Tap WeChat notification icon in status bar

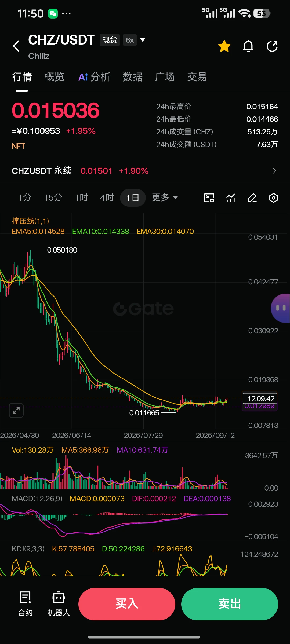pos(53,13)
